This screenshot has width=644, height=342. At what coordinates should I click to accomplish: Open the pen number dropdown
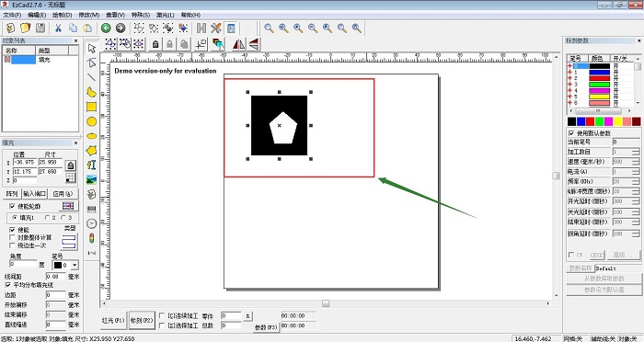pyautogui.click(x=75, y=265)
